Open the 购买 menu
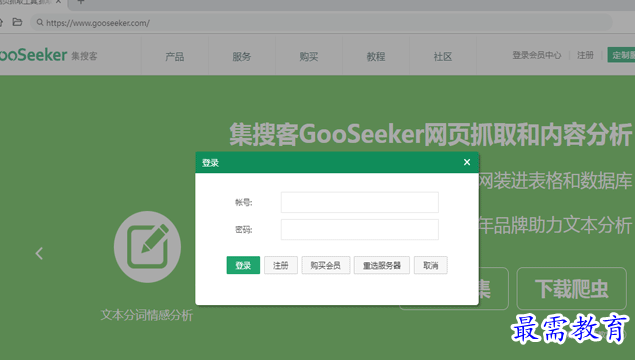635x360 pixels. (x=309, y=56)
